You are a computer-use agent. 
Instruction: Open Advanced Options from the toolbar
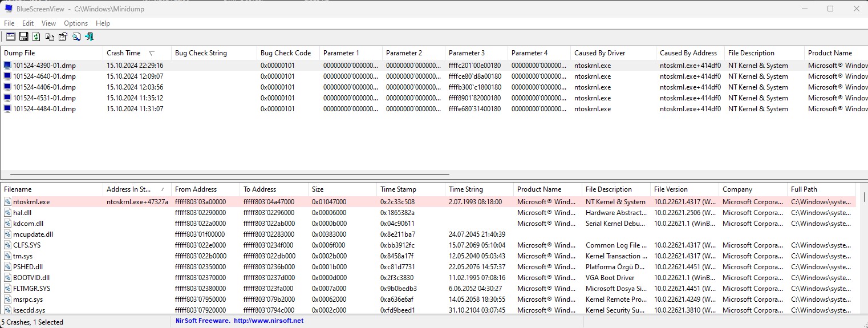[11, 37]
